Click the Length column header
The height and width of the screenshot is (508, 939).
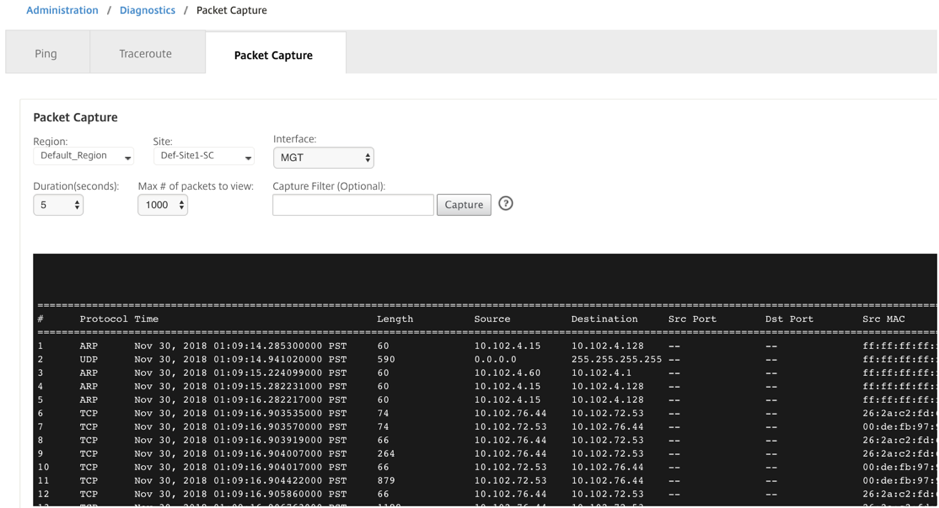pos(395,319)
